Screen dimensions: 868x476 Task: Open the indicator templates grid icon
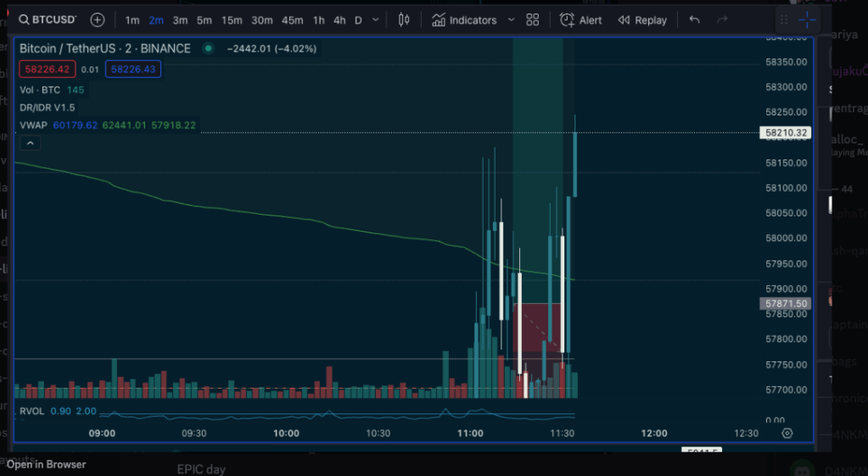click(x=532, y=20)
